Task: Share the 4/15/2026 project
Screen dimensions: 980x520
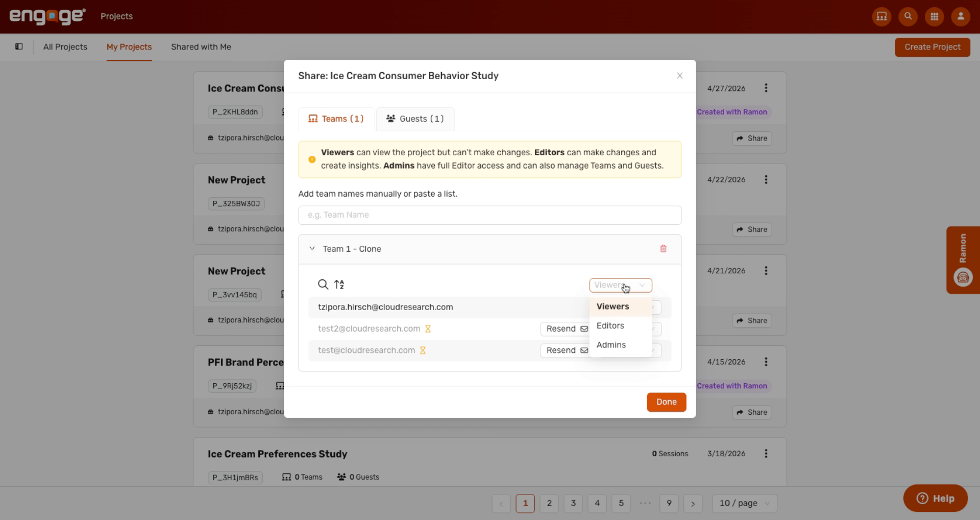Action: point(752,412)
